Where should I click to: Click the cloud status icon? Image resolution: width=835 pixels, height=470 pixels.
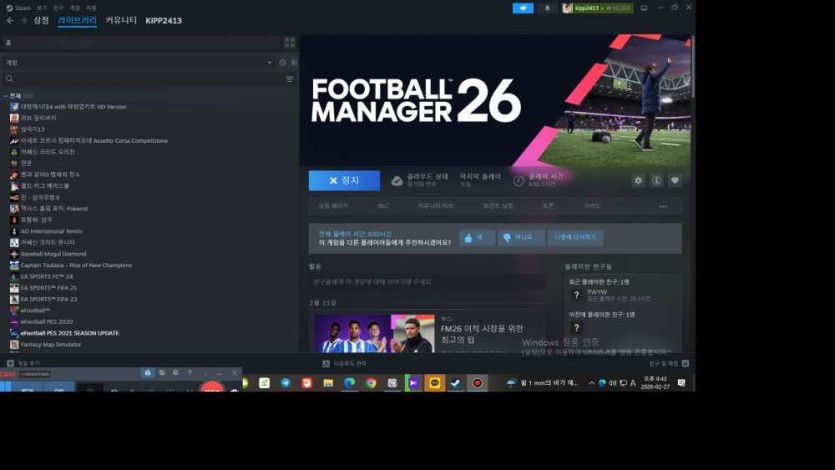pos(397,181)
